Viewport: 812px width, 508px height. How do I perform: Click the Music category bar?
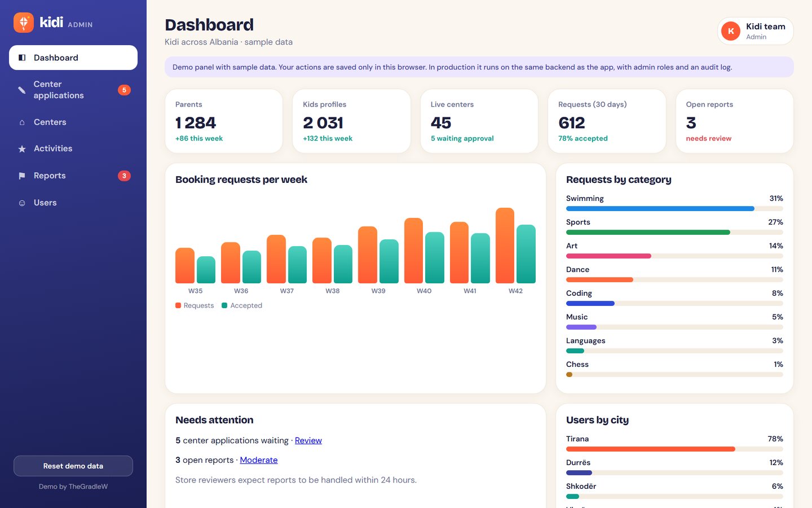(x=674, y=327)
